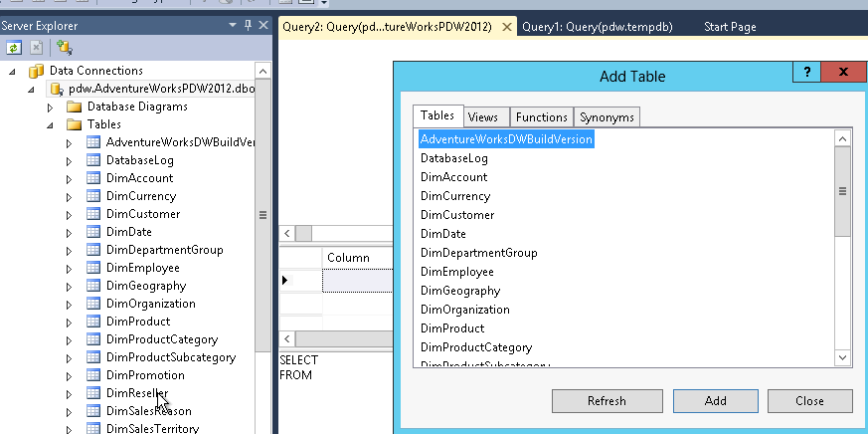This screenshot has width=868, height=434.
Task: Expand the DimProduct table node
Action: click(x=69, y=323)
